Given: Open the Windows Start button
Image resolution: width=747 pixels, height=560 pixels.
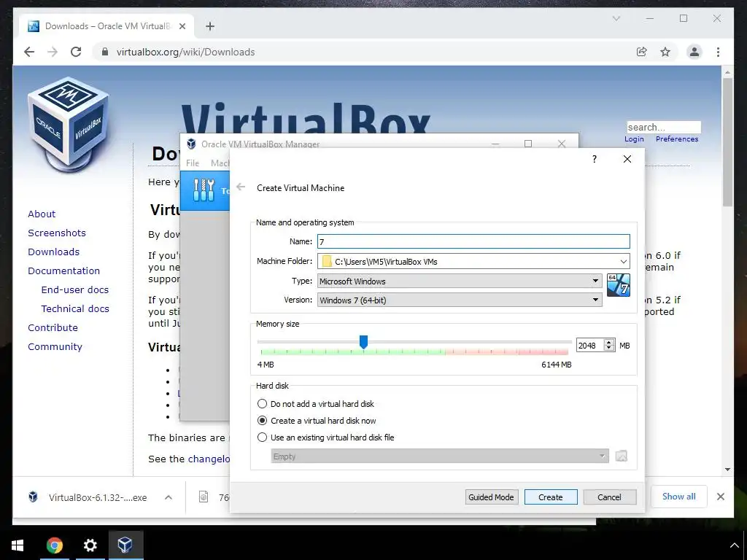Looking at the screenshot, I should tap(18, 545).
